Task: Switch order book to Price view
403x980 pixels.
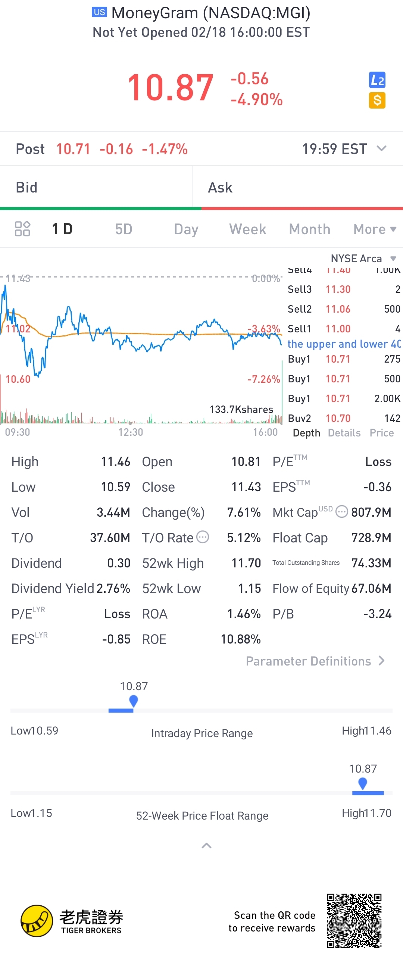Action: point(382,433)
